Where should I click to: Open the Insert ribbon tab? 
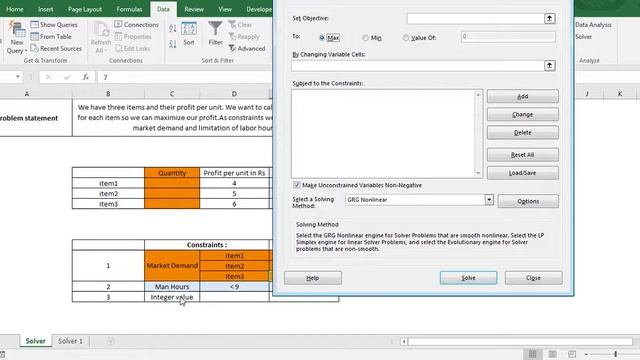coord(45,9)
